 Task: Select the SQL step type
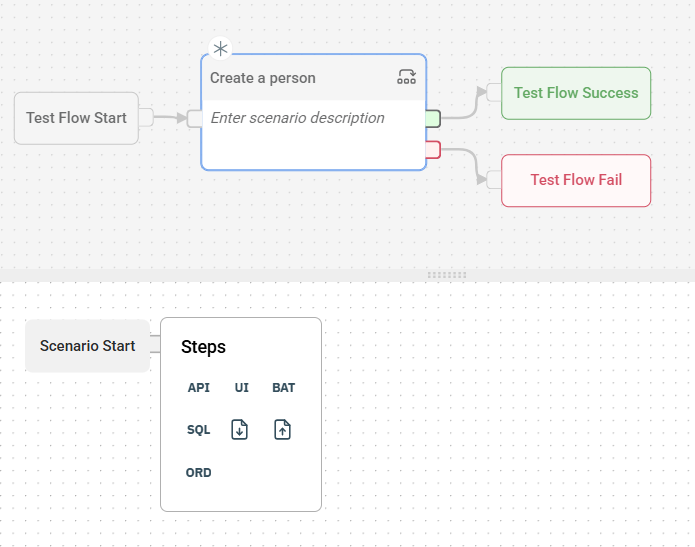tap(199, 430)
